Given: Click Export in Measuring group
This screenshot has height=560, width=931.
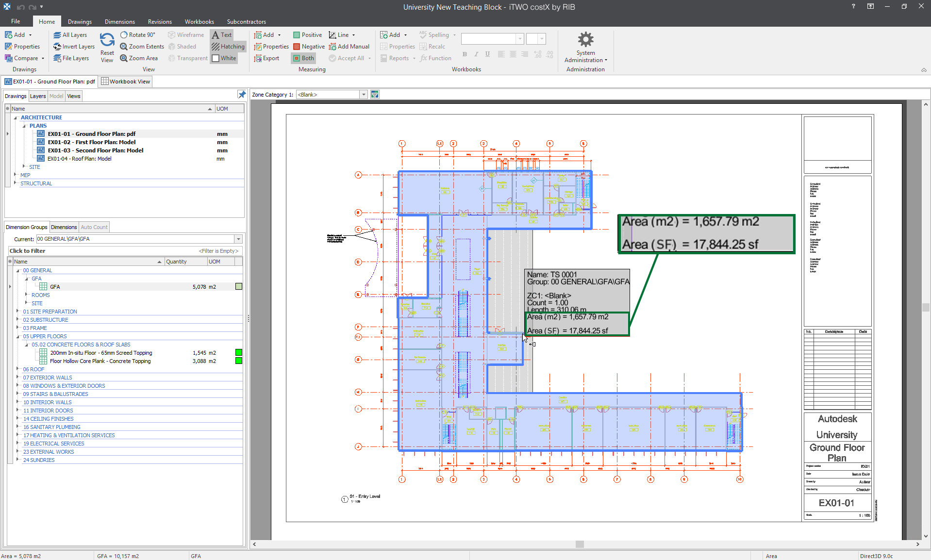Looking at the screenshot, I should pos(266,58).
